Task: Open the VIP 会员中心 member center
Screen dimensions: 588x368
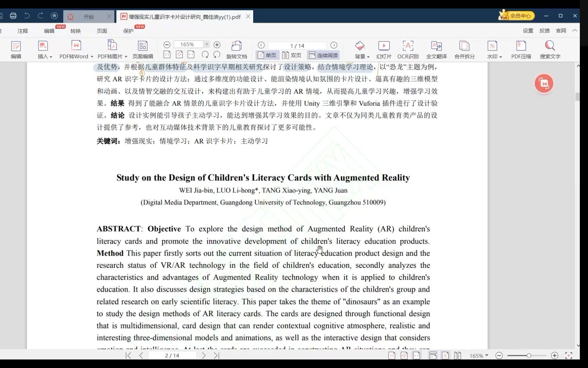Action: (x=517, y=16)
